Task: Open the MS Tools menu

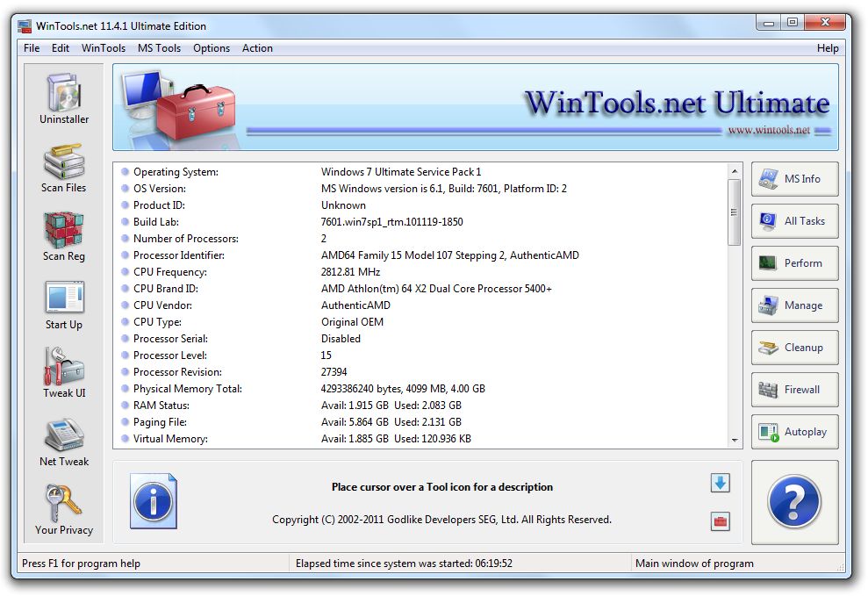Action: [x=159, y=48]
